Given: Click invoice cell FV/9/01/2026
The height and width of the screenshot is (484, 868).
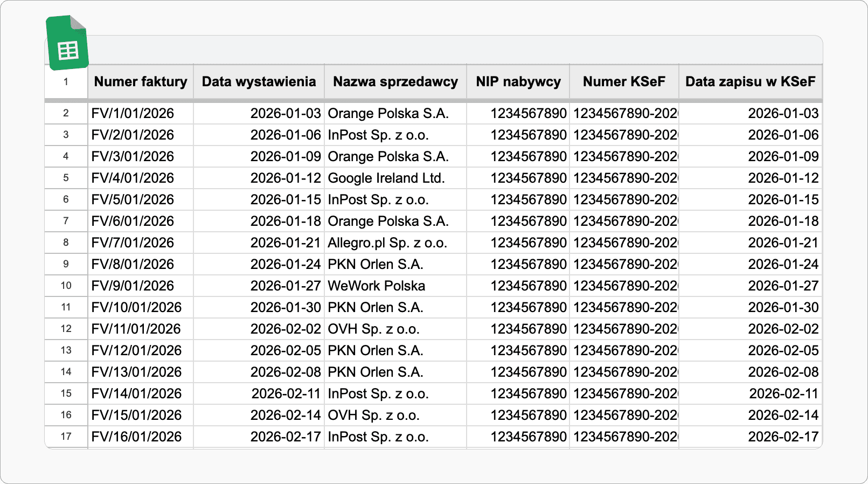Looking at the screenshot, I should (x=141, y=286).
